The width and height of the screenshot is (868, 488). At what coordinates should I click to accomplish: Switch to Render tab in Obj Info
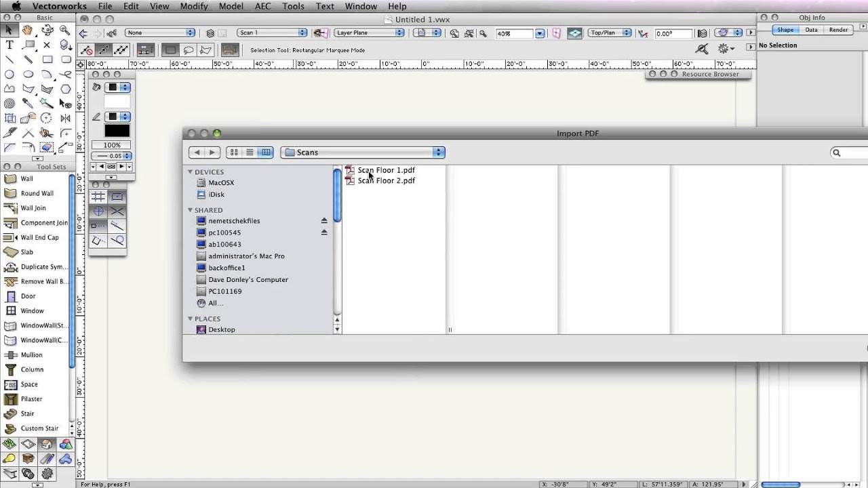pos(838,30)
